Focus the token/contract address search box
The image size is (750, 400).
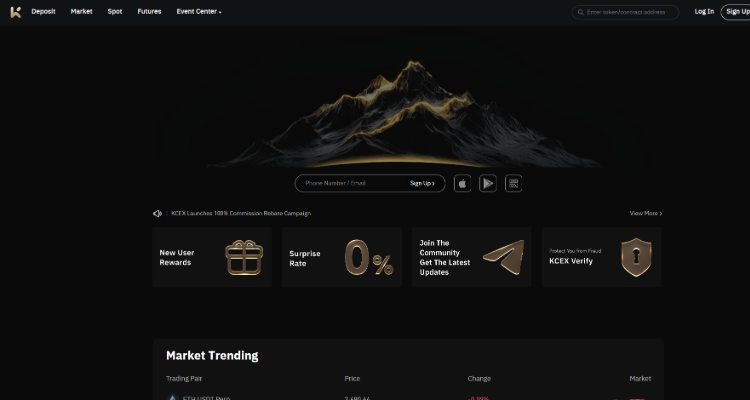(x=625, y=12)
